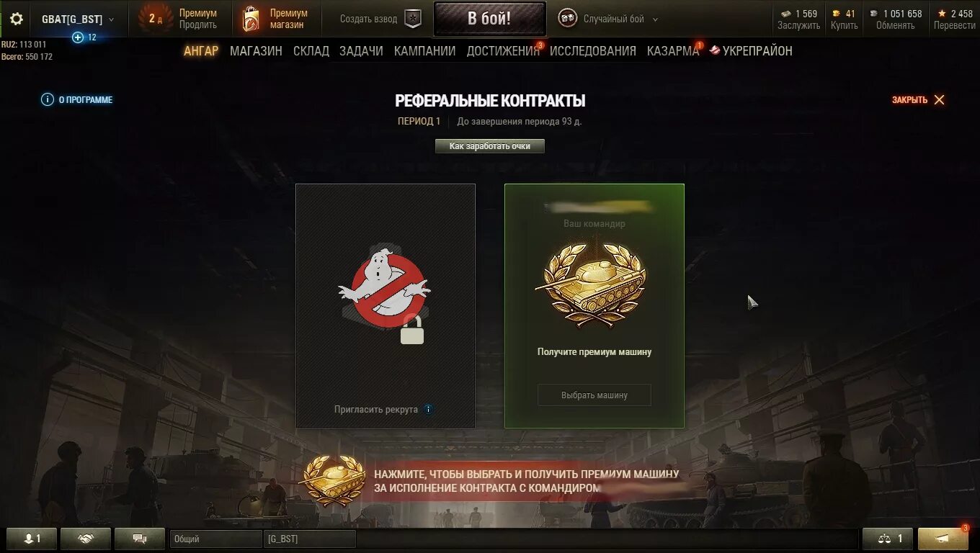980x553 pixels.
Task: Expand the Случайный бой battle type dropdown
Action: tap(655, 20)
